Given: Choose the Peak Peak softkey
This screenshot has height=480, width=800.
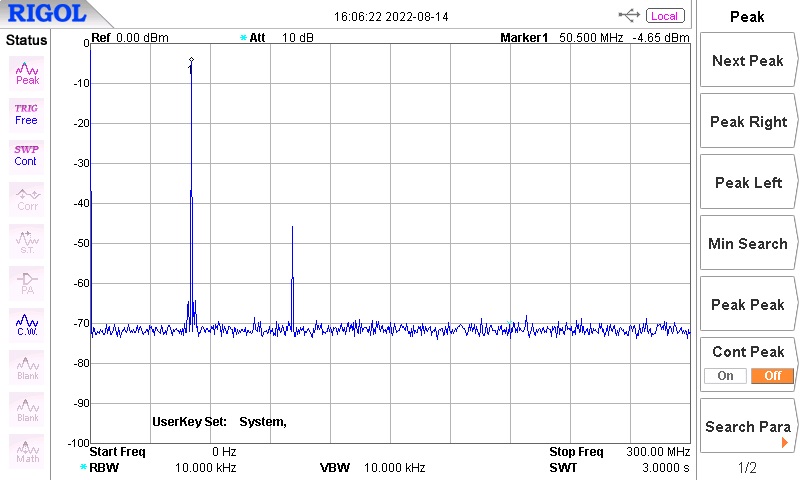Looking at the screenshot, I should coord(747,305).
